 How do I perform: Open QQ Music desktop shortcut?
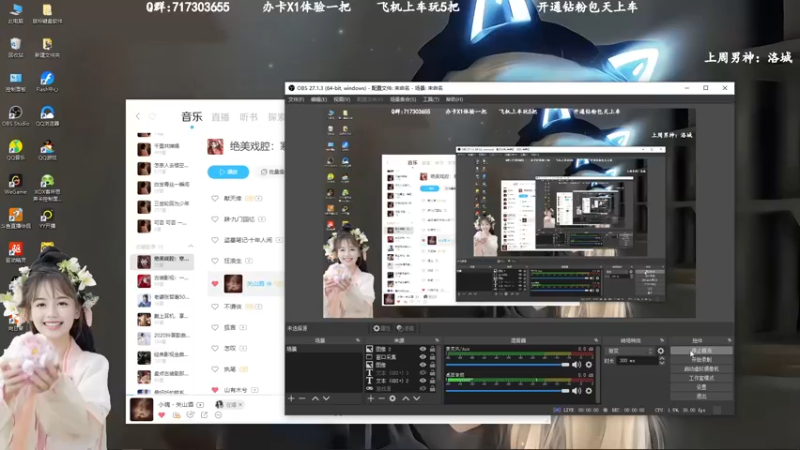(x=15, y=150)
